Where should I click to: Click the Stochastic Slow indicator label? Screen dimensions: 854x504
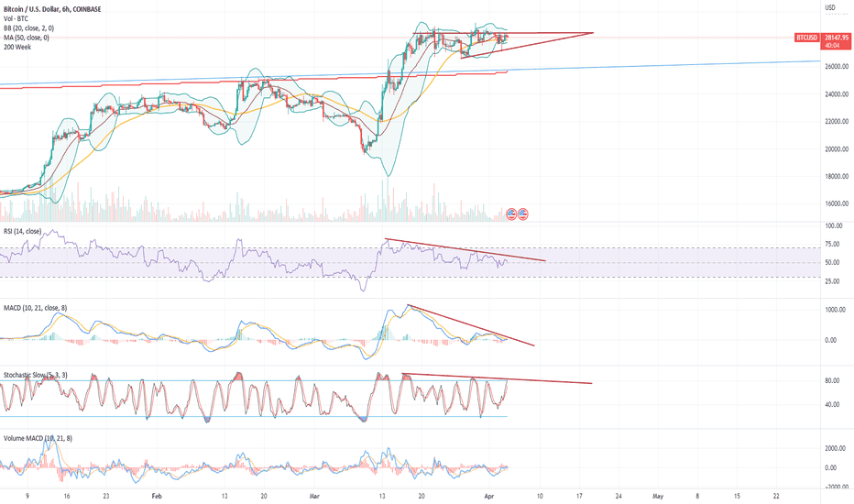[x=35, y=375]
